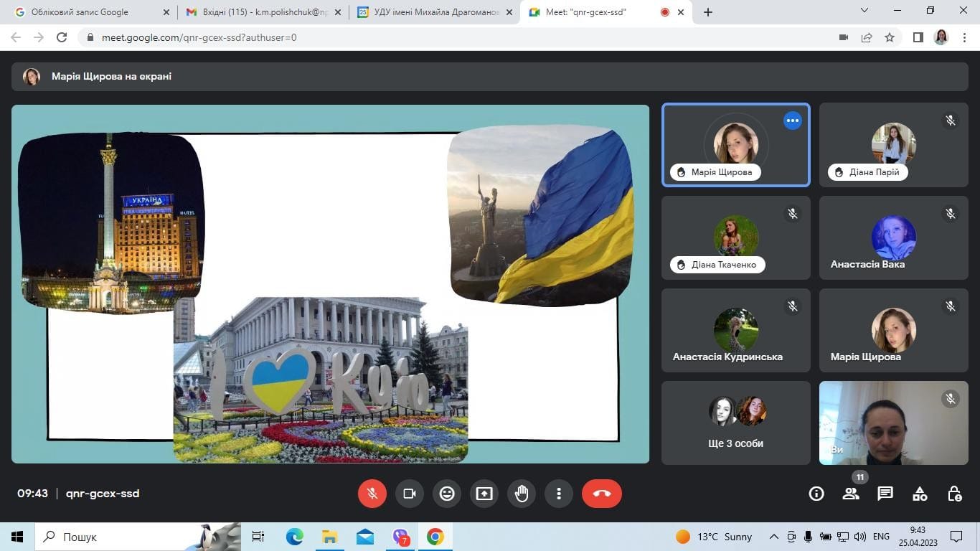Screen dimensions: 980x551
Task: Expand the tab search chevron
Action: (864, 10)
